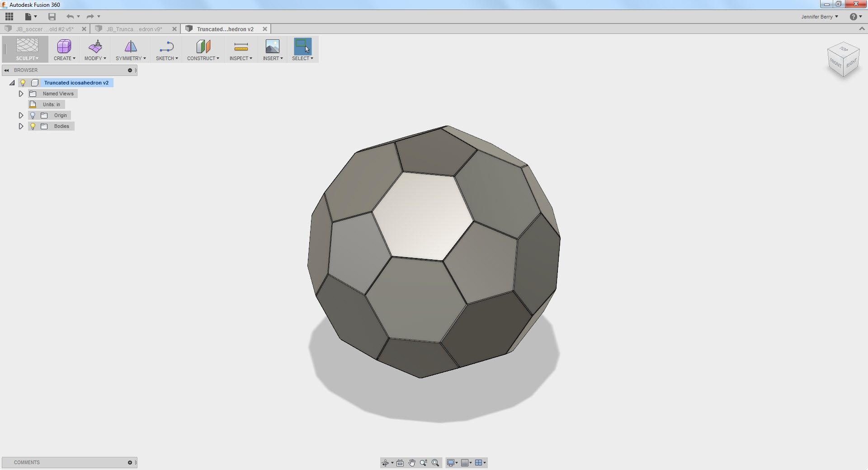Click Front on the ViewCube

835,63
